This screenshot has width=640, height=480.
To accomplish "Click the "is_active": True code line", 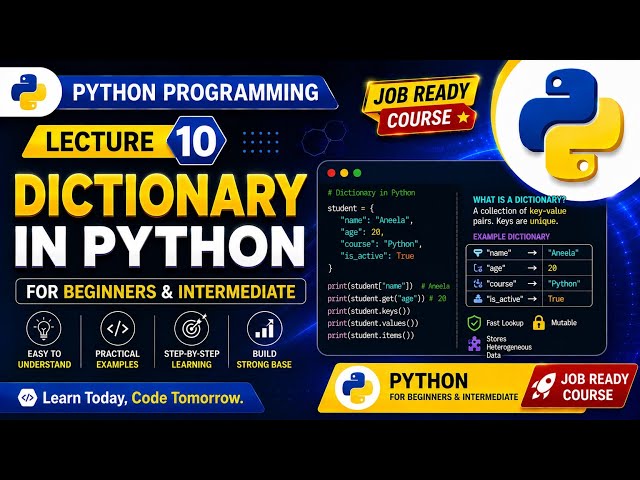I will point(377,256).
